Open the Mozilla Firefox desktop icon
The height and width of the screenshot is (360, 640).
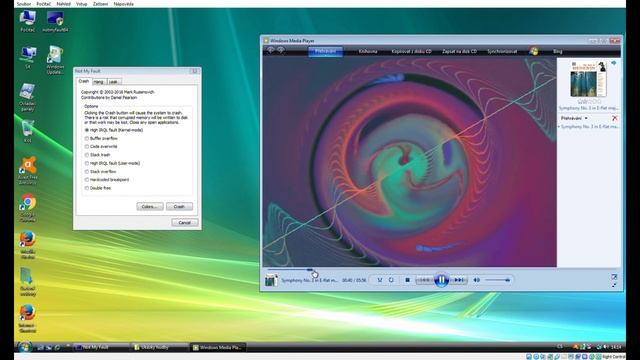coord(28,244)
